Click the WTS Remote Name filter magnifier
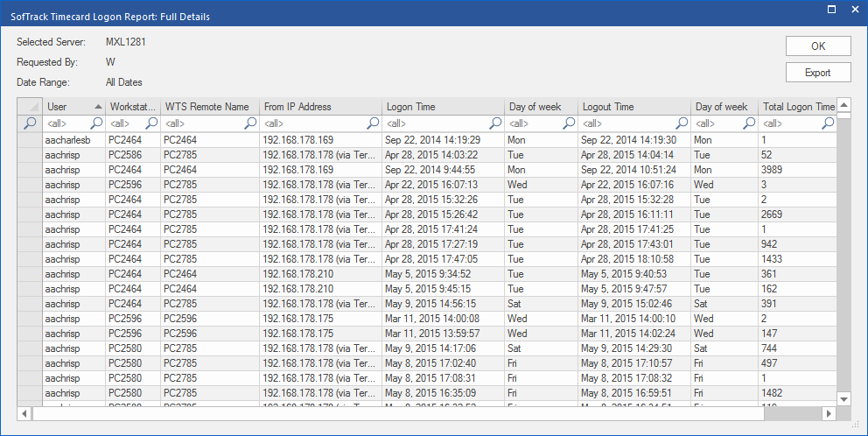Screen dimensions: 868x436 [251, 123]
